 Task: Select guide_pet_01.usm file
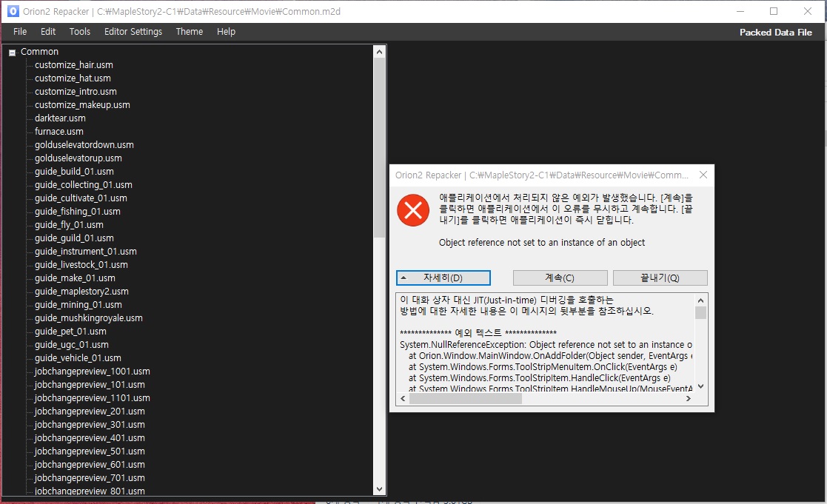(x=70, y=331)
